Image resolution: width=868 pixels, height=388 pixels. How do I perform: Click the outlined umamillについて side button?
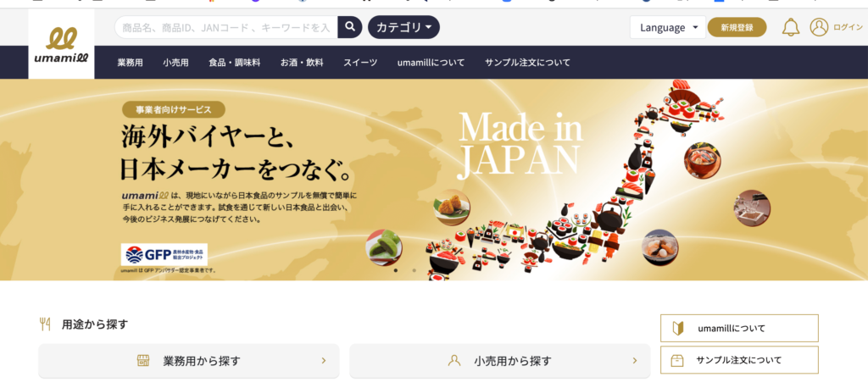[x=739, y=328]
